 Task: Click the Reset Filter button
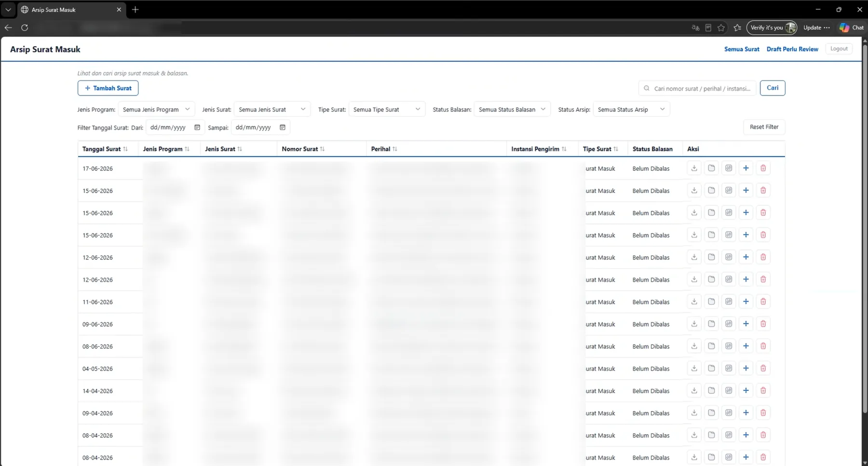764,127
